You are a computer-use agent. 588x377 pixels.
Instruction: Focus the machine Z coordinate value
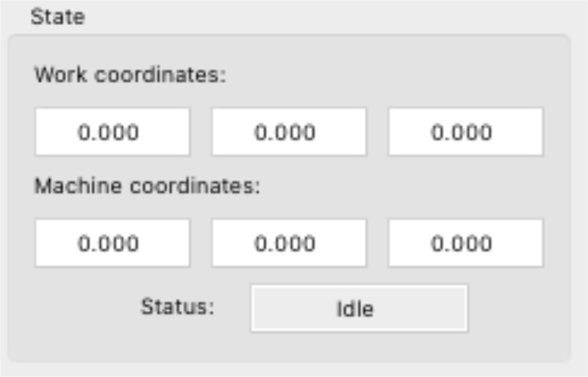465,243
